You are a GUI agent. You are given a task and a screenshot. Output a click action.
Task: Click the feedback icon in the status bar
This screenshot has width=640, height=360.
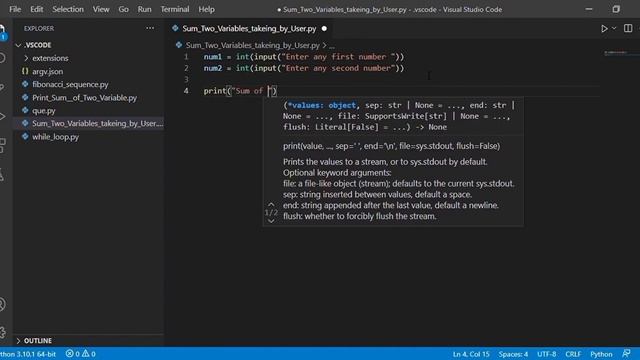click(x=626, y=353)
